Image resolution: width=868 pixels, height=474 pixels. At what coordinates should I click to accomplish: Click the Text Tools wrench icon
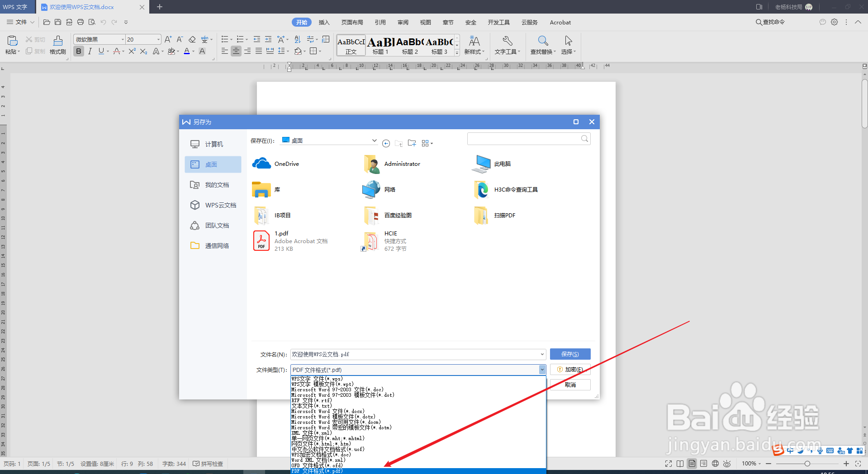pos(508,41)
